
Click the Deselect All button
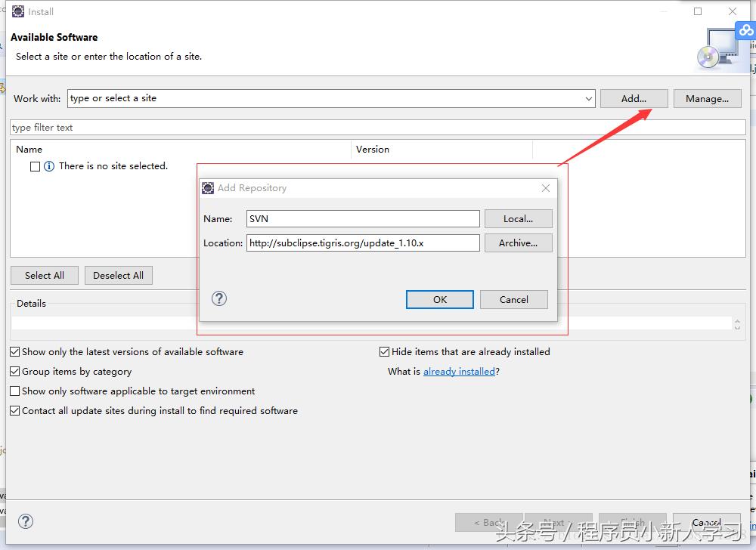pyautogui.click(x=118, y=275)
